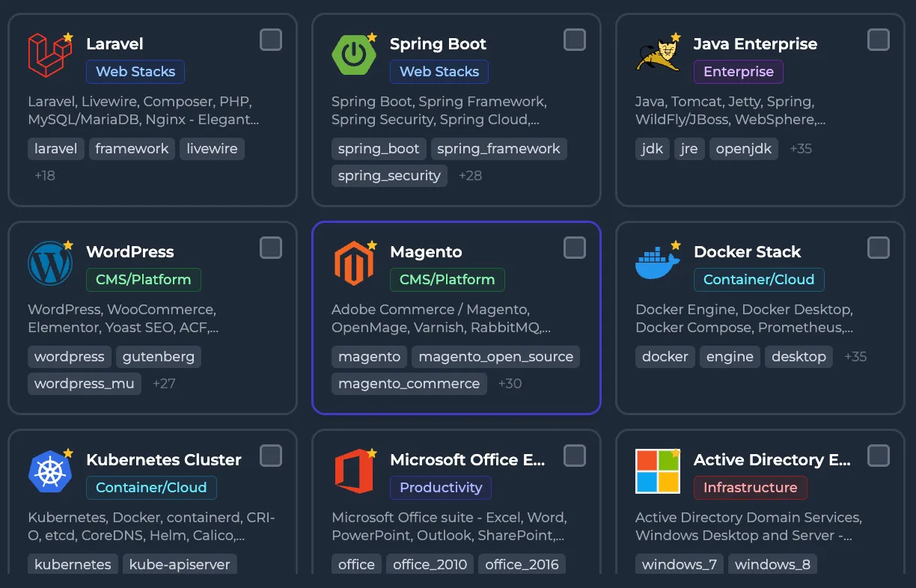The height and width of the screenshot is (588, 916).
Task: Click the Magento logo icon
Action: (x=354, y=263)
